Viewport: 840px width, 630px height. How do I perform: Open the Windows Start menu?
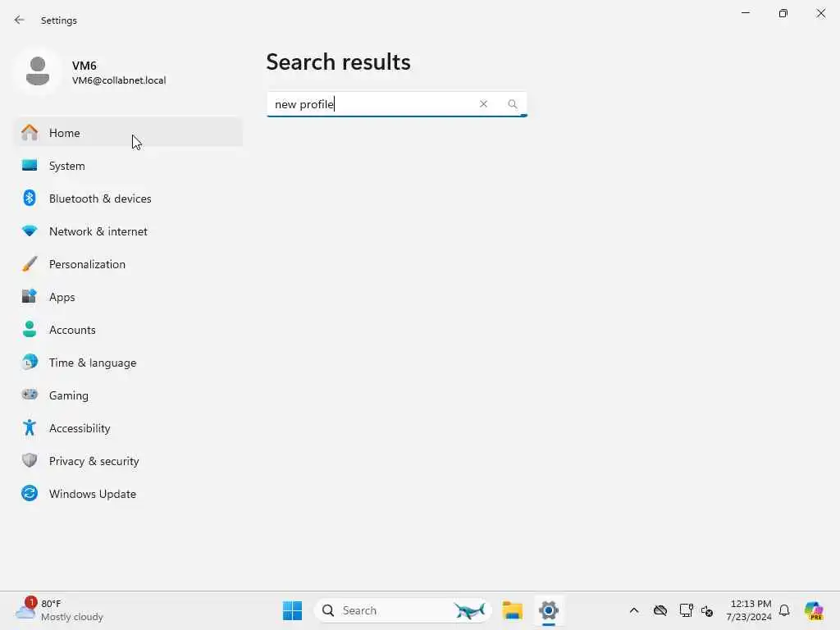point(292,610)
